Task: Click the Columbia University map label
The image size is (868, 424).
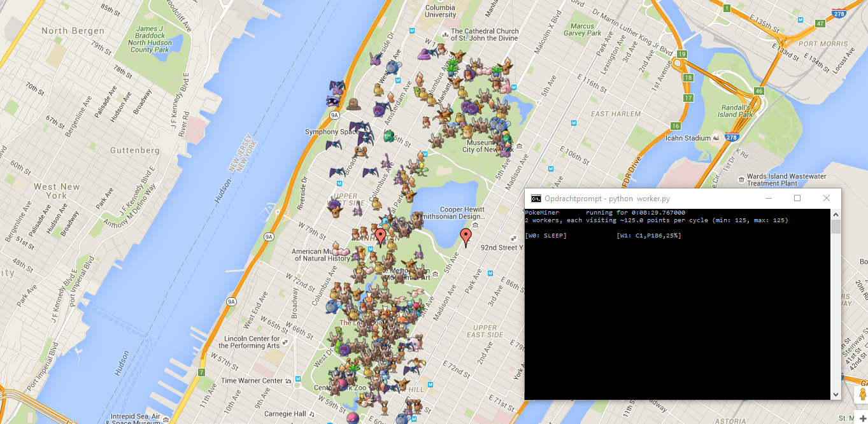Action: [x=441, y=11]
